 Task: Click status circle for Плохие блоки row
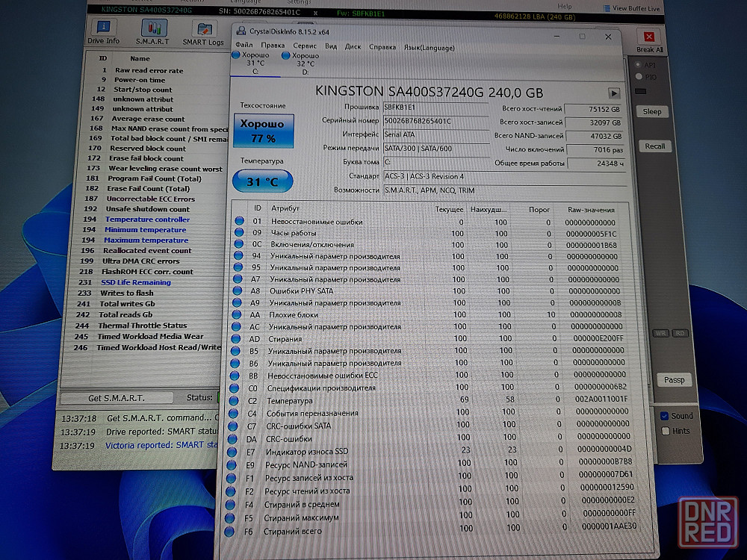[x=236, y=314]
